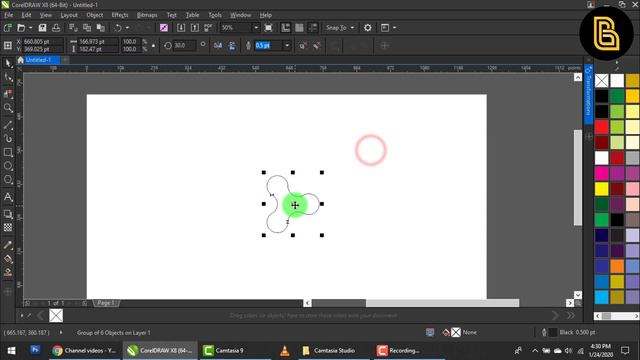Viewport: 640px width, 360px height.
Task: Toggle mirror vertically button
Action: click(232, 45)
